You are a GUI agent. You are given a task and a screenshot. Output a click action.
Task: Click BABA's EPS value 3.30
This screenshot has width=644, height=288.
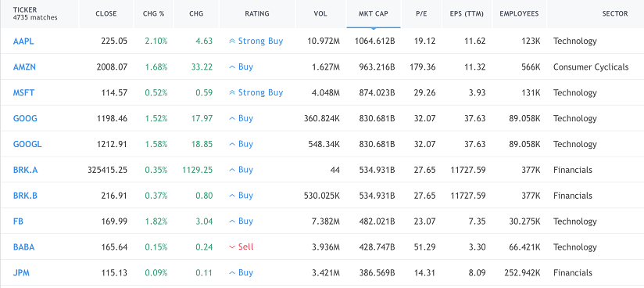coord(477,247)
